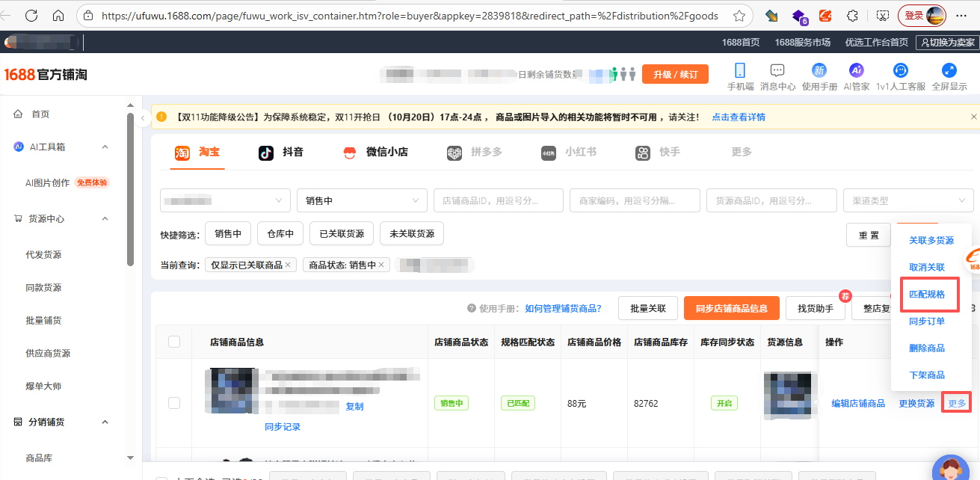Contact 1v1人工客服 headset icon

click(x=901, y=70)
